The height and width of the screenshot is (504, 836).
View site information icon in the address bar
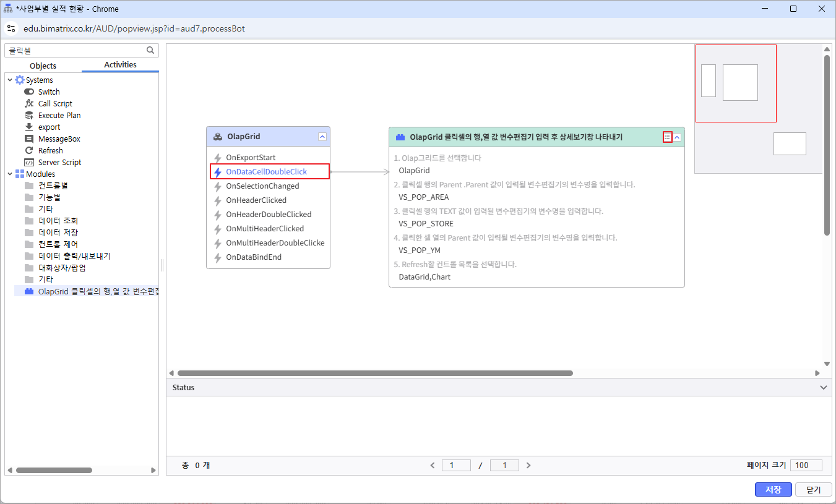[x=11, y=28]
